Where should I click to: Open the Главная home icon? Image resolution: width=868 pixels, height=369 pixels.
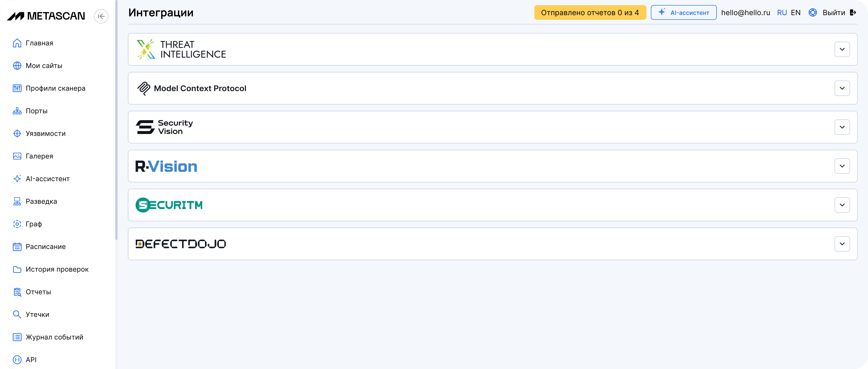coord(17,43)
